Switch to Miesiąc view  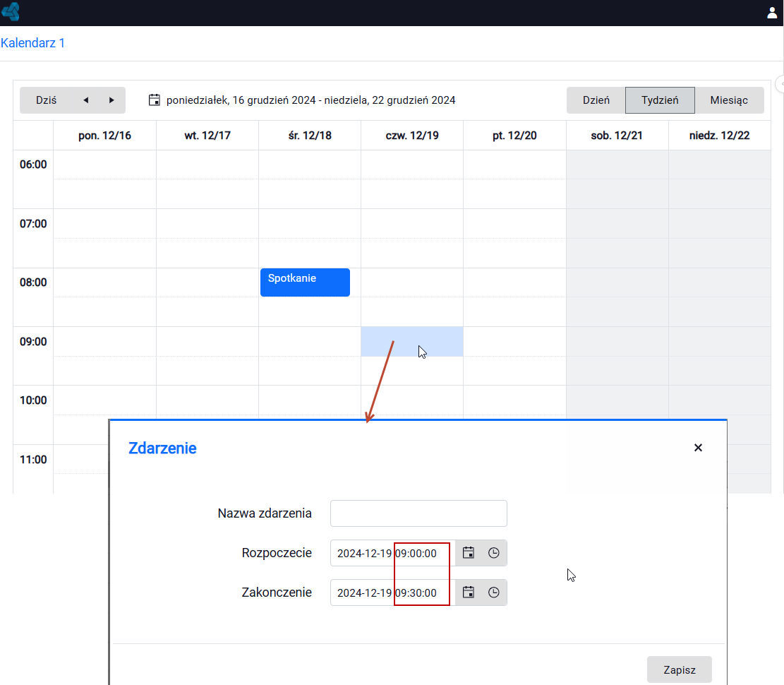pos(729,100)
